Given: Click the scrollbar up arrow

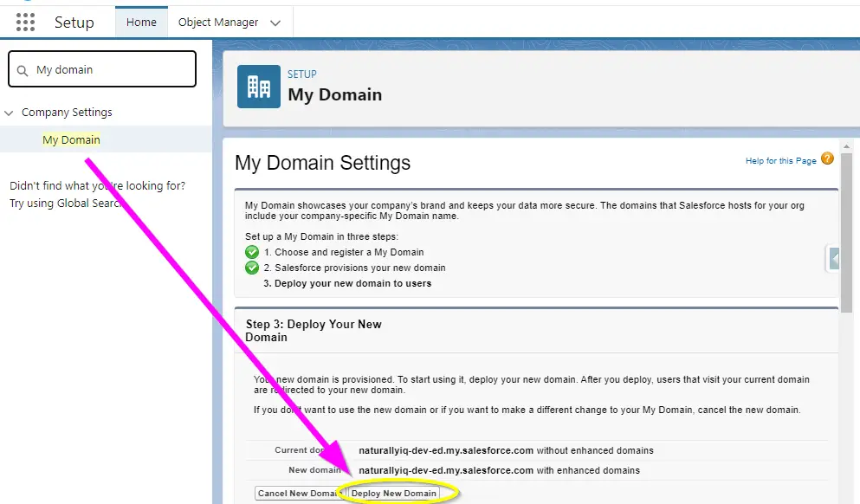Looking at the screenshot, I should 846,145.
